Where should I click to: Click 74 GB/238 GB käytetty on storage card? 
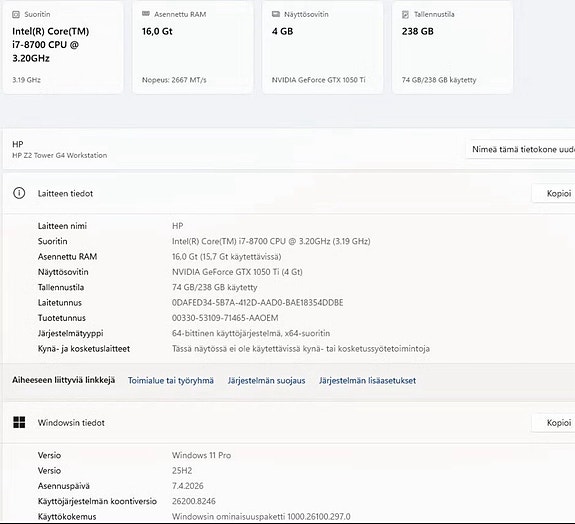pos(439,80)
